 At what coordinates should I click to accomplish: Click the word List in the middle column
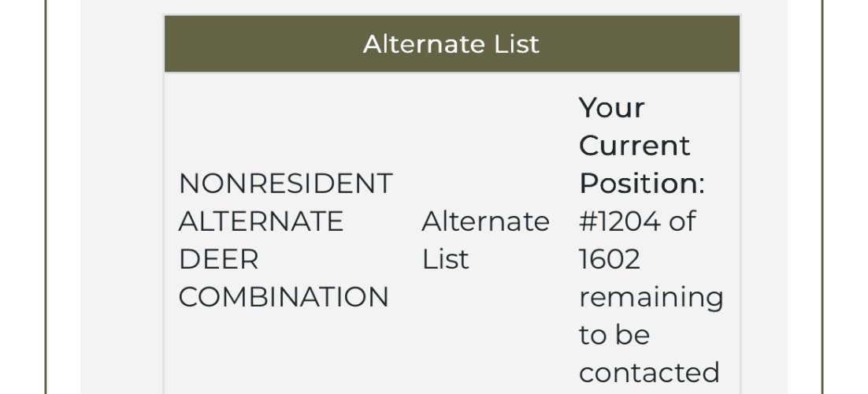(446, 259)
